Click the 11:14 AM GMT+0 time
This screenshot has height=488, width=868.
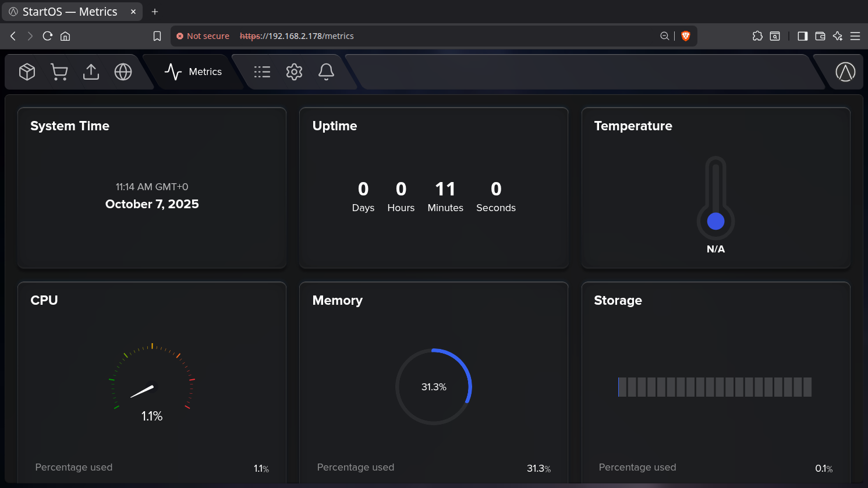[152, 187]
